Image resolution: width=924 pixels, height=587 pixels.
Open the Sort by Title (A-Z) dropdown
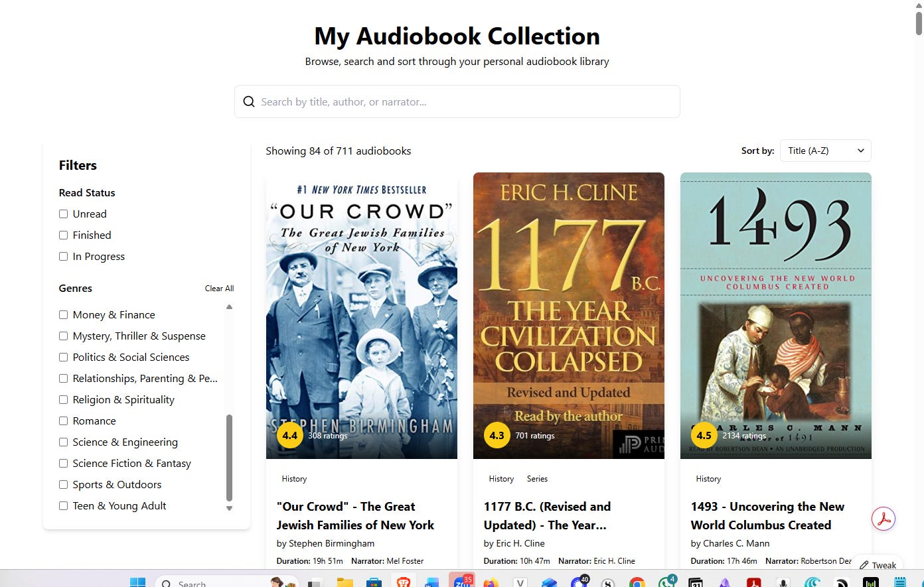tap(826, 151)
